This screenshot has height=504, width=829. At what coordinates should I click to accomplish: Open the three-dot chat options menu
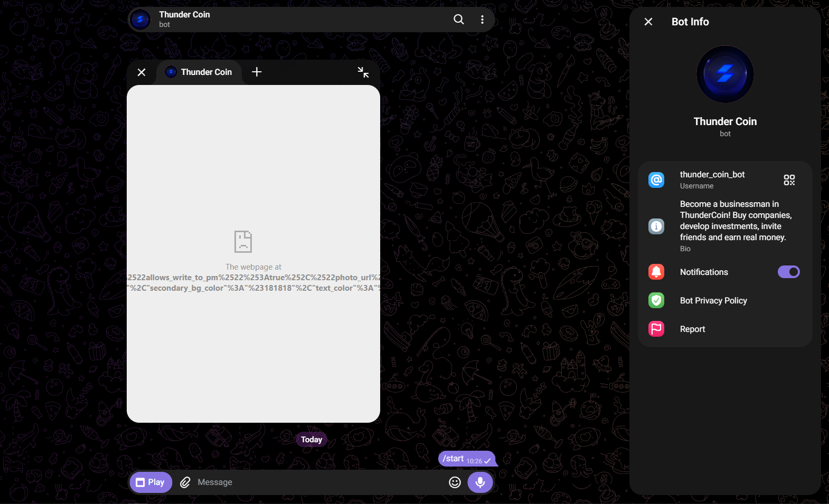(x=482, y=20)
